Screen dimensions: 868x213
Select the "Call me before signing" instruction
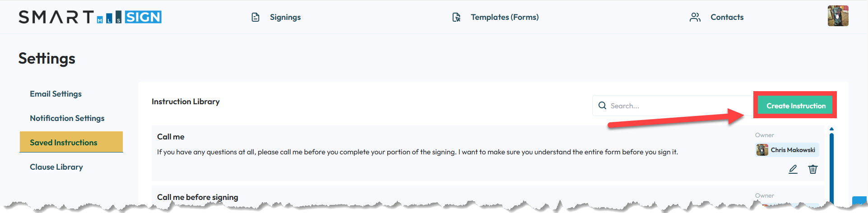[198, 197]
